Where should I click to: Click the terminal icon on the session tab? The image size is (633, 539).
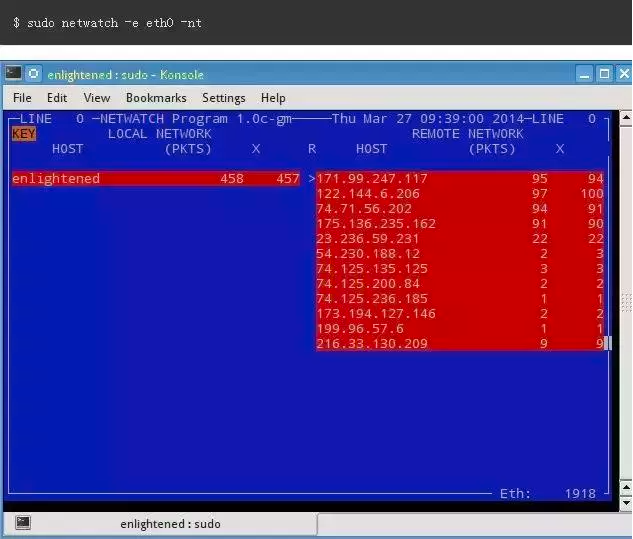pyautogui.click(x=22, y=523)
